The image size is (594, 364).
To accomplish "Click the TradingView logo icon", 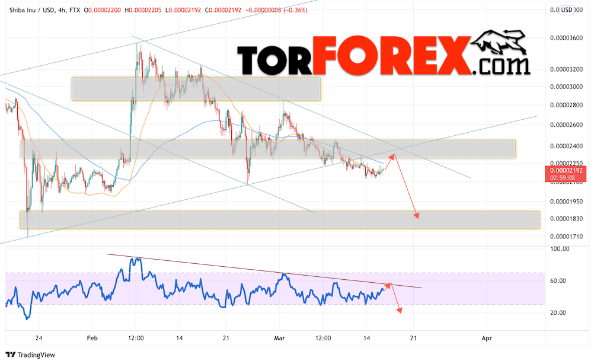I will pos(11,355).
